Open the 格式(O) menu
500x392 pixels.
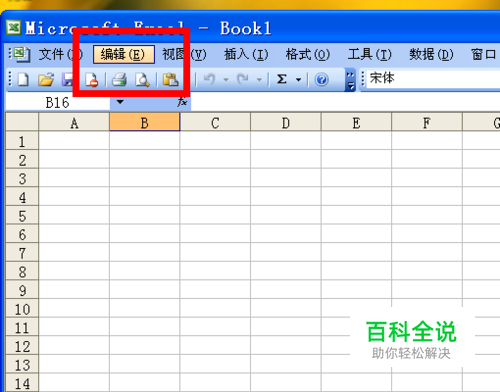tap(308, 54)
